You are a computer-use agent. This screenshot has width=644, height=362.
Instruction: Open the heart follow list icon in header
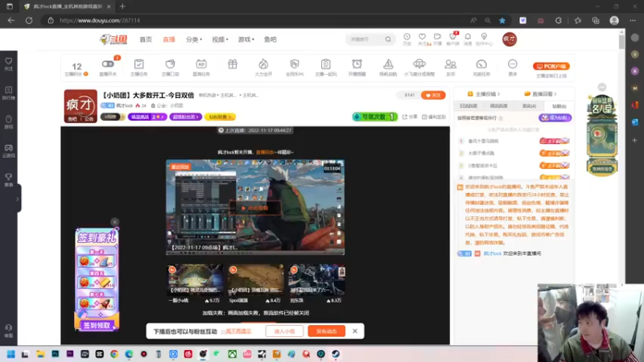(422, 37)
